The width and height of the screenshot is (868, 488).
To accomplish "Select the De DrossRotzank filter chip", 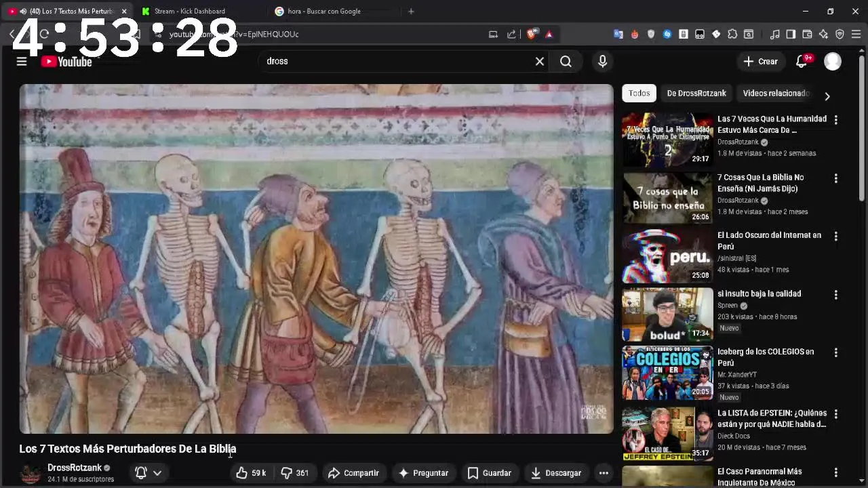I will (696, 94).
